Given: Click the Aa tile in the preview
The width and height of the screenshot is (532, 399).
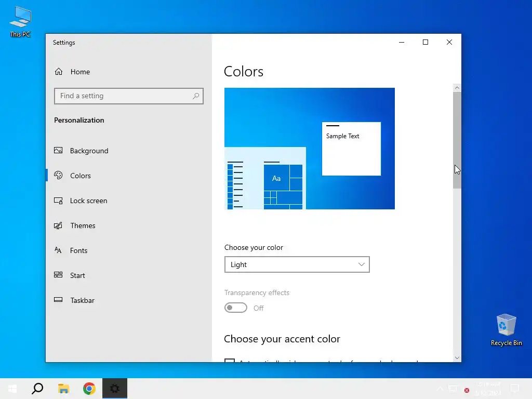Looking at the screenshot, I should pos(276,178).
